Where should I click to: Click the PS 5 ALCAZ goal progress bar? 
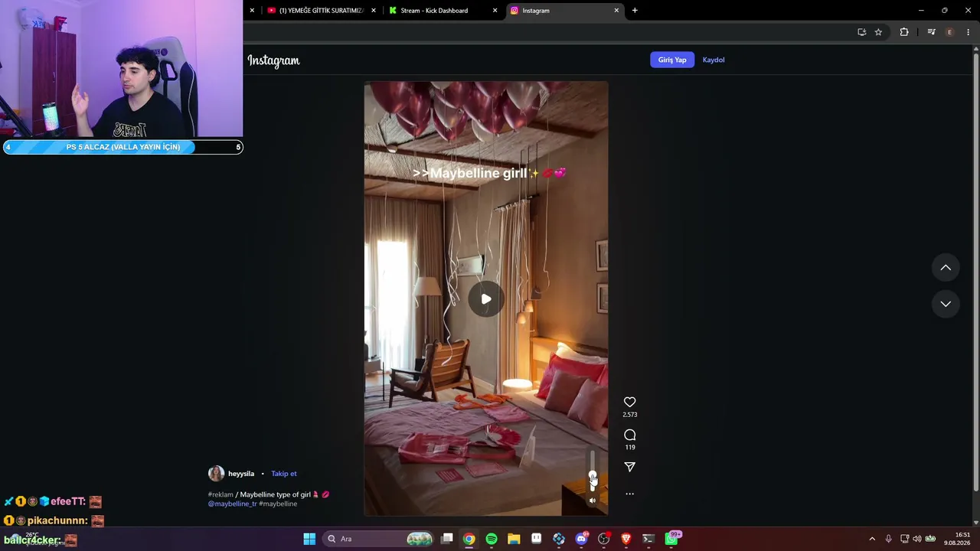click(122, 147)
